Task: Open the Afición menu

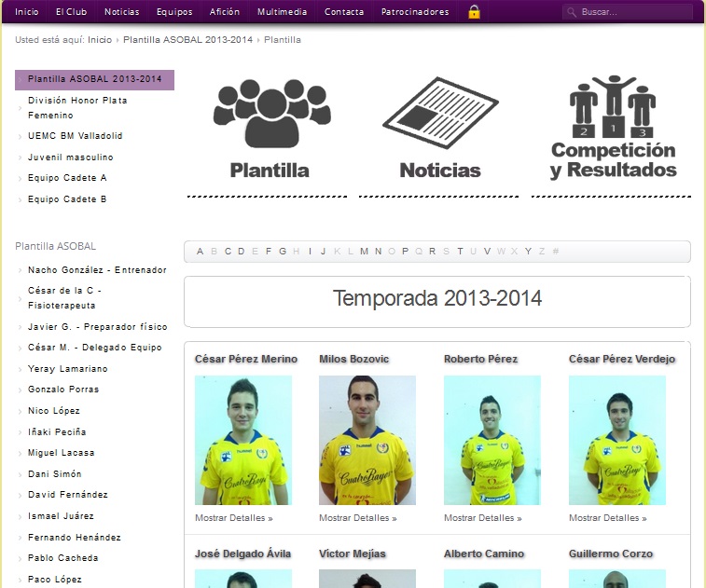Action: (224, 12)
